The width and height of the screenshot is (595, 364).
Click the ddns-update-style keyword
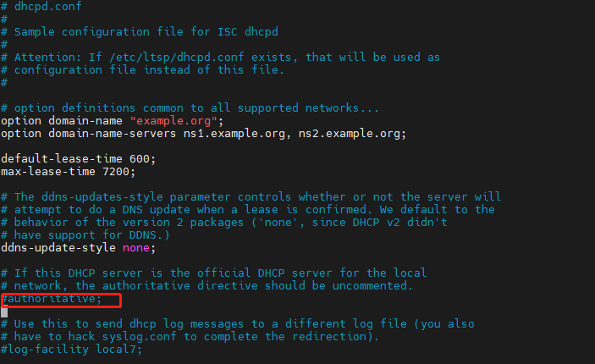58,248
